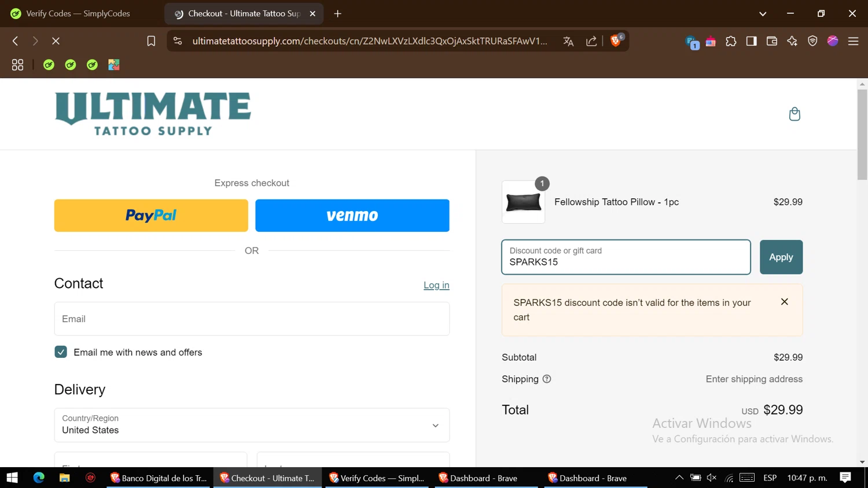Screen dimensions: 868x488
Task: Open Brave VPN shield icon
Action: [812, 41]
